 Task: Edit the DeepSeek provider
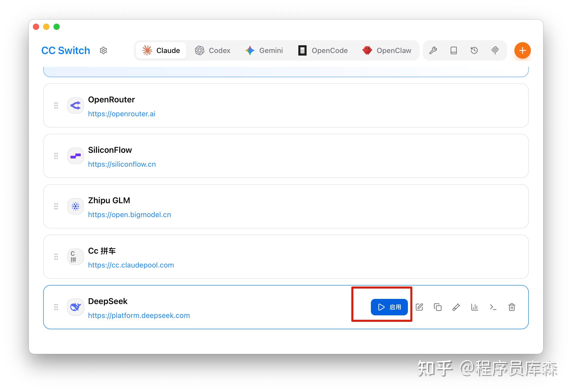(419, 307)
